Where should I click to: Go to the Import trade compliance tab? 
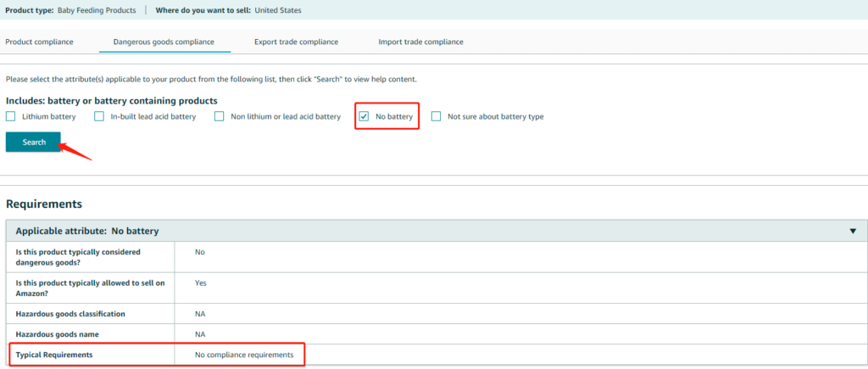pos(420,42)
